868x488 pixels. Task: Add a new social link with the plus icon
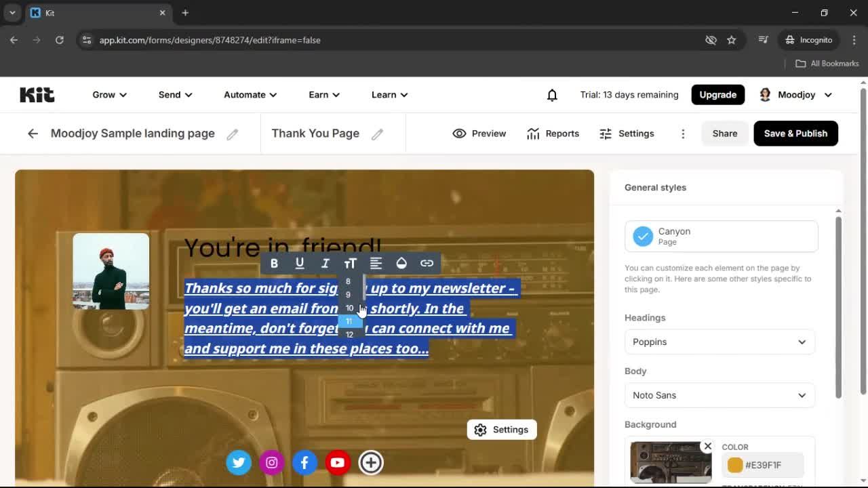pyautogui.click(x=371, y=462)
